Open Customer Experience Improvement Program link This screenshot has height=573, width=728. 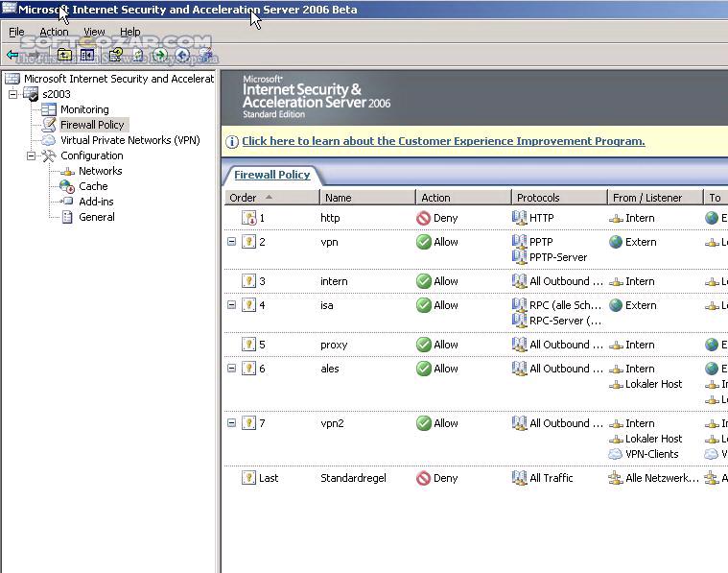[x=443, y=141]
